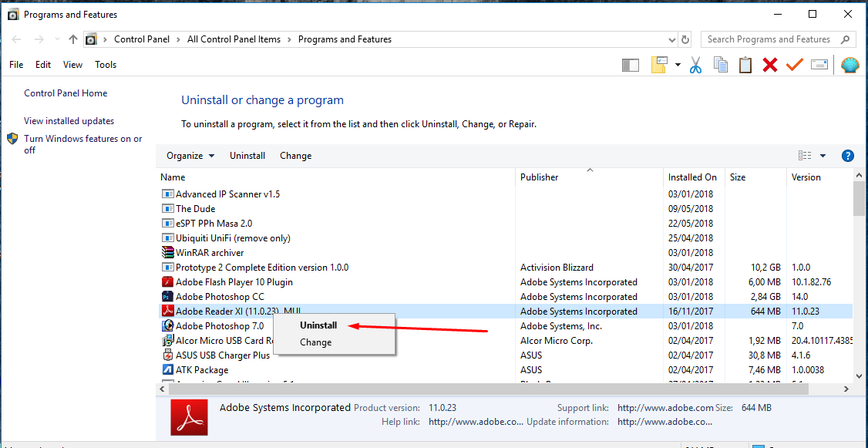
Task: Open Folder Options toolbar icon
Action: click(x=661, y=65)
